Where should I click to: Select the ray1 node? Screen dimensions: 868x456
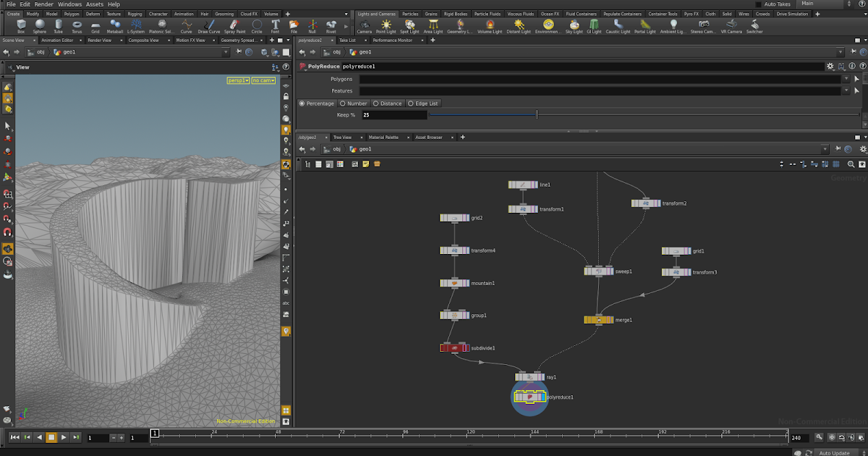(x=530, y=377)
